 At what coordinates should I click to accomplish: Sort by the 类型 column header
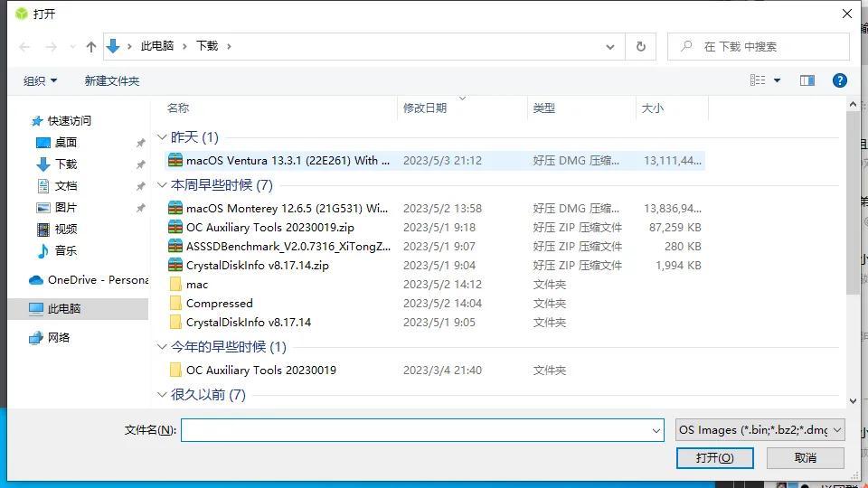tap(543, 108)
